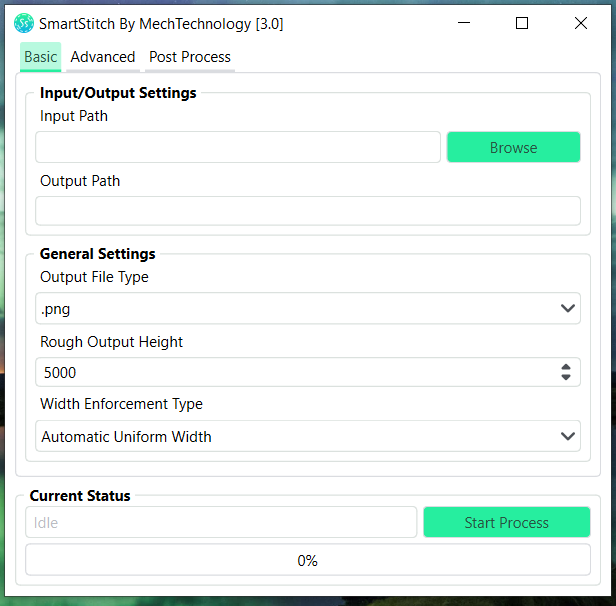Viewport: 616px width, 606px height.
Task: Minimize the SmartStitch window
Action: (463, 23)
